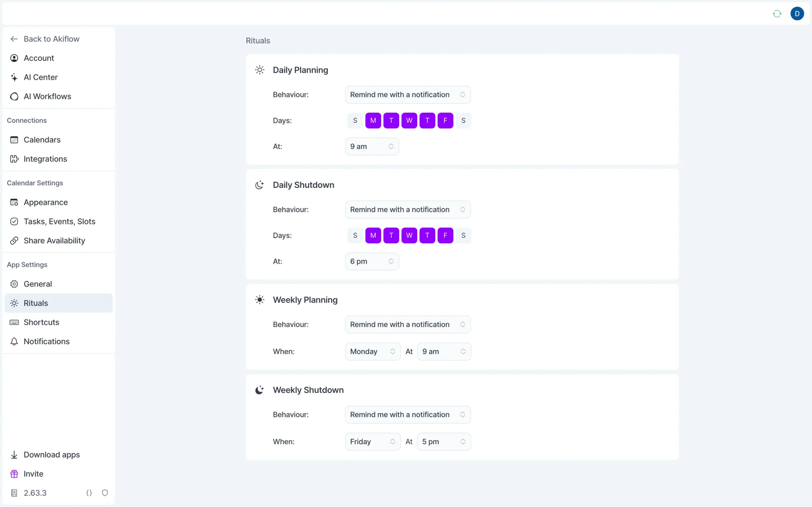Click the version 2.63.3 changelog icon
The height and width of the screenshot is (507, 812).
click(x=14, y=492)
